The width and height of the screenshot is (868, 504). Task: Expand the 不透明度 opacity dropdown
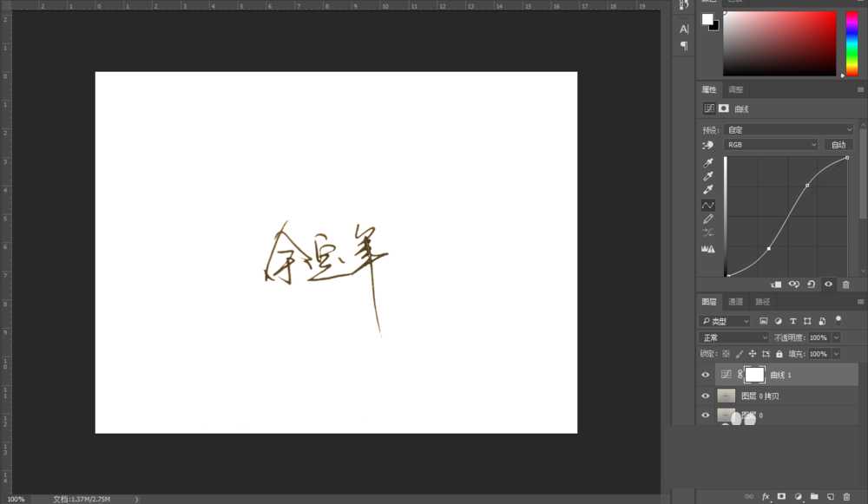[837, 337]
